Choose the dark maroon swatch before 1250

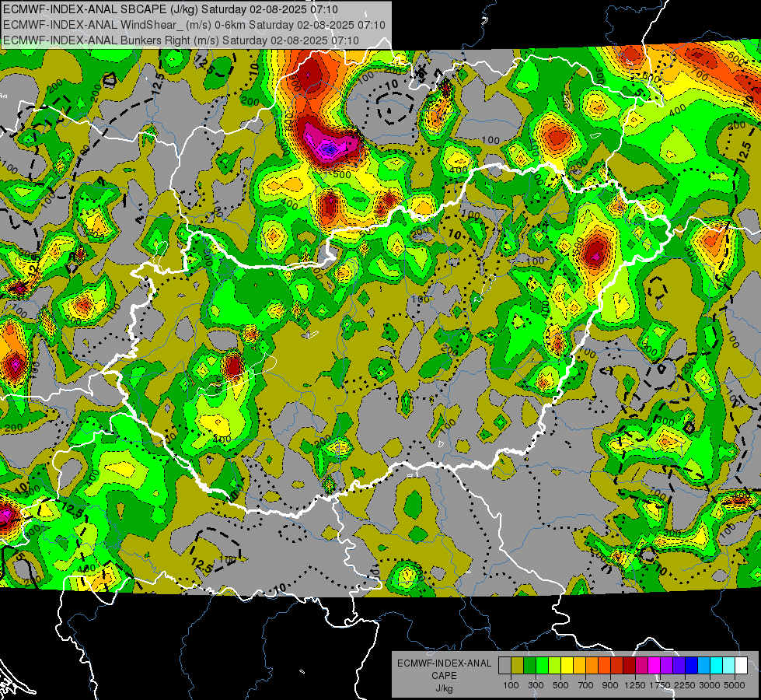tap(629, 666)
